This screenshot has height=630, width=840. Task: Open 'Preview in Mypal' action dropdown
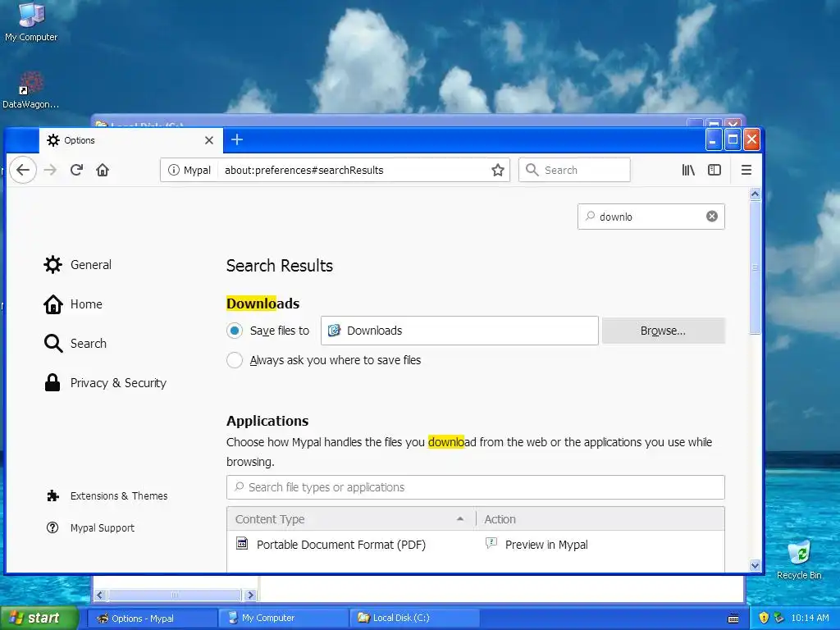pos(600,545)
